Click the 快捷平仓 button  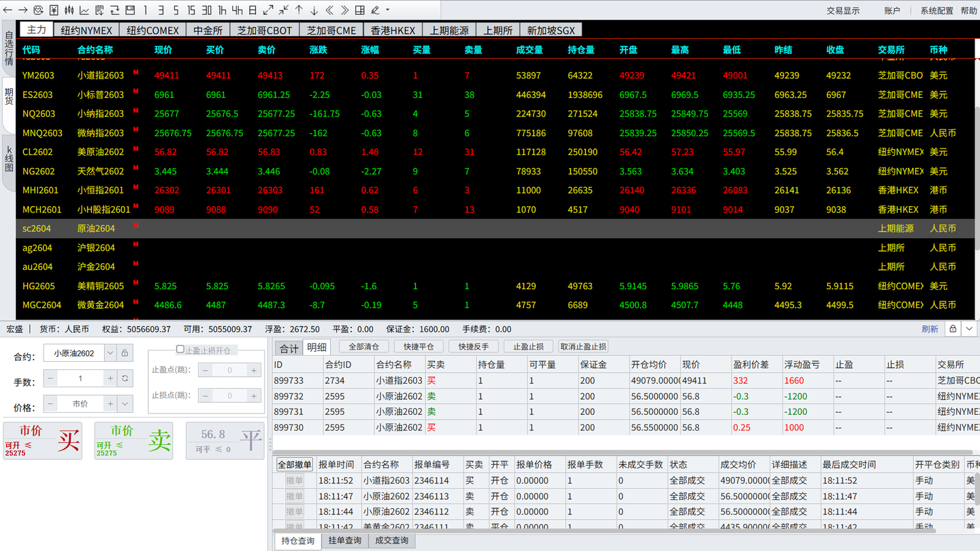click(419, 347)
